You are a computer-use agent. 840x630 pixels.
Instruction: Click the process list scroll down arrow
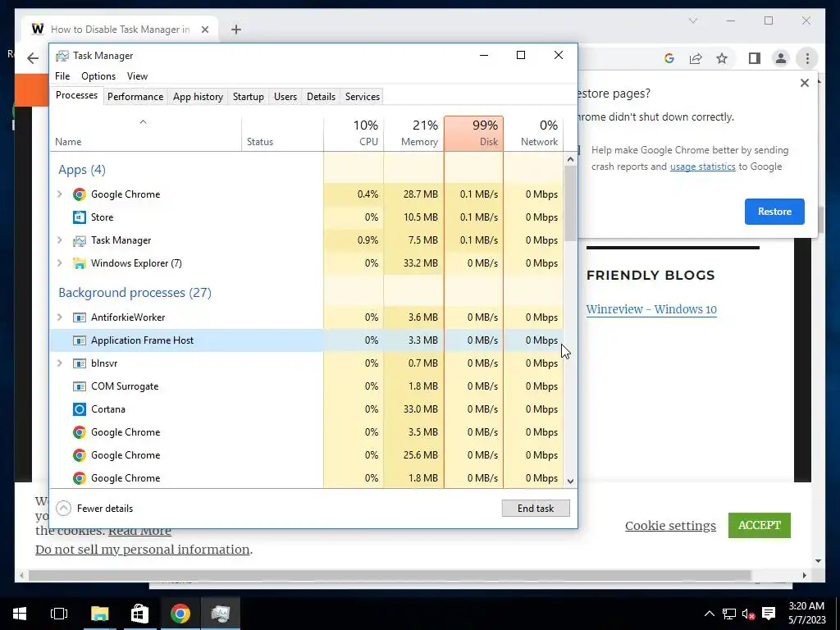(x=570, y=481)
